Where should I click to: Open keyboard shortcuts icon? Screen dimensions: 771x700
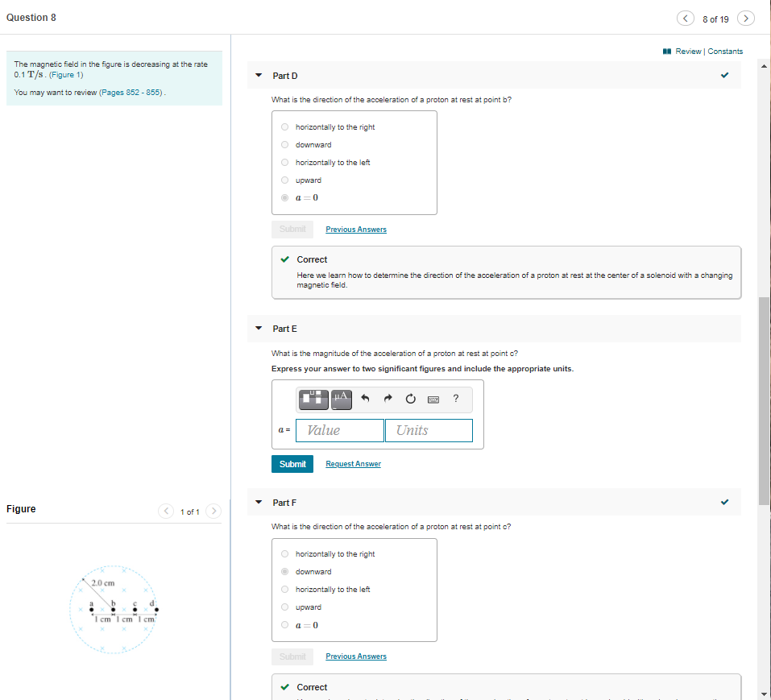(x=433, y=400)
